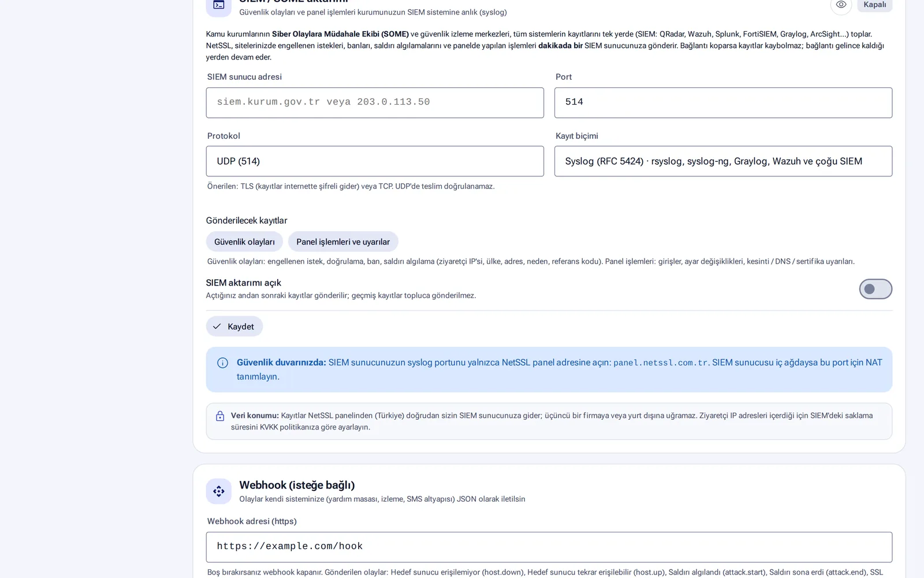Image resolution: width=924 pixels, height=578 pixels.
Task: Click the checkmark icon inside Kaydet
Action: (217, 327)
